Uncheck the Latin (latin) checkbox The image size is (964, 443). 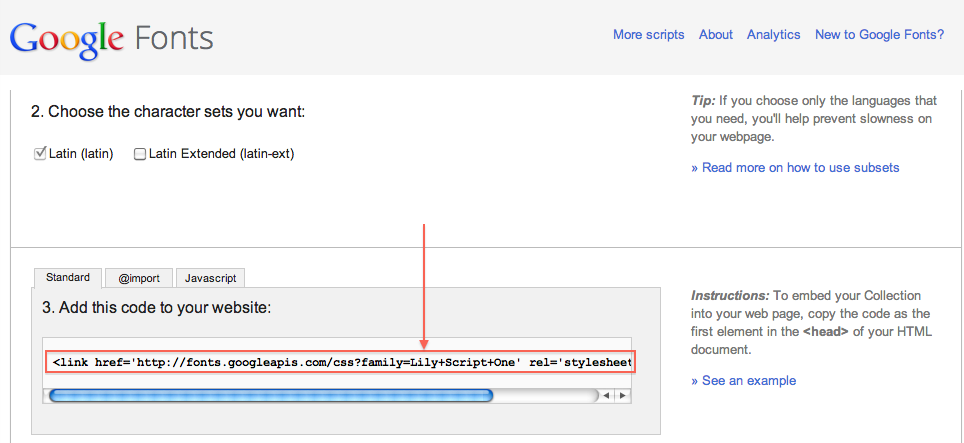tap(41, 154)
